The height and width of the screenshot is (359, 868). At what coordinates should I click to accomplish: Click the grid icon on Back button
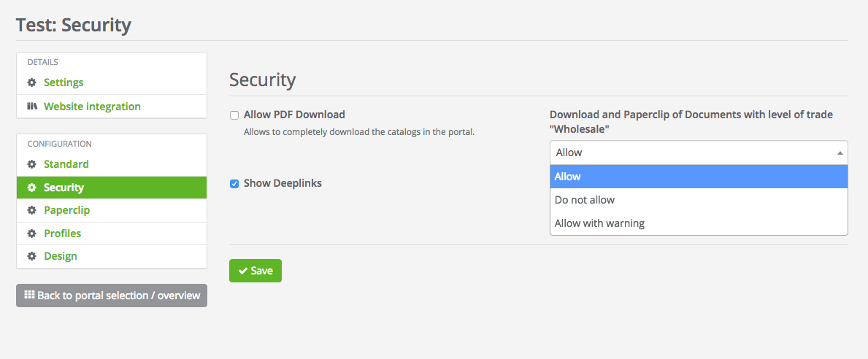pyautogui.click(x=29, y=295)
